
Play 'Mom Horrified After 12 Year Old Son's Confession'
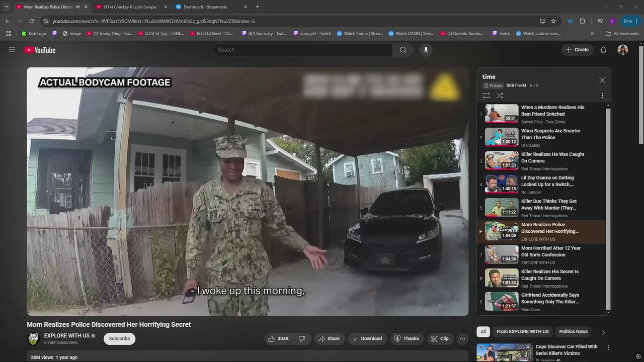coord(541,255)
